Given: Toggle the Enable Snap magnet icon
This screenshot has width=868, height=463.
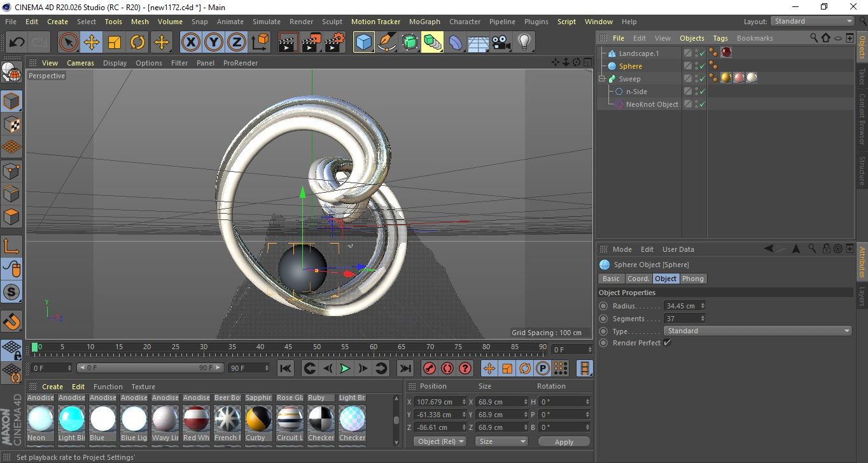Looking at the screenshot, I should (x=11, y=321).
